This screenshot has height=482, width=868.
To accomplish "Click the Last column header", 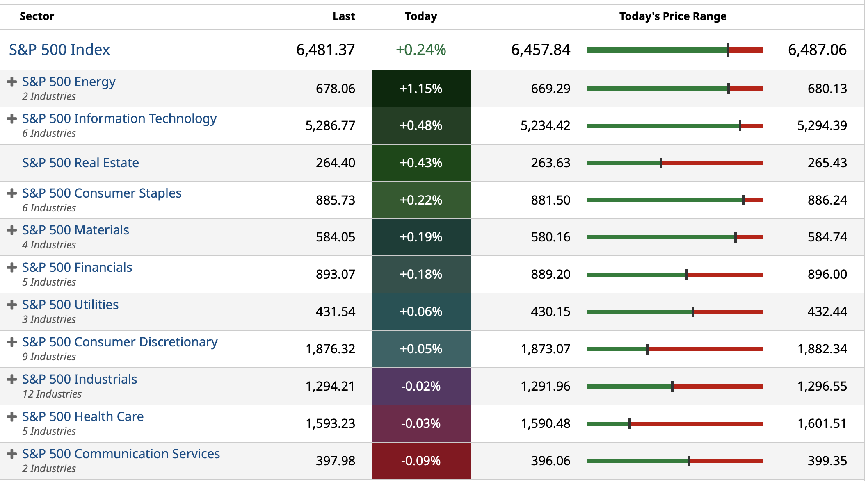I will point(344,16).
